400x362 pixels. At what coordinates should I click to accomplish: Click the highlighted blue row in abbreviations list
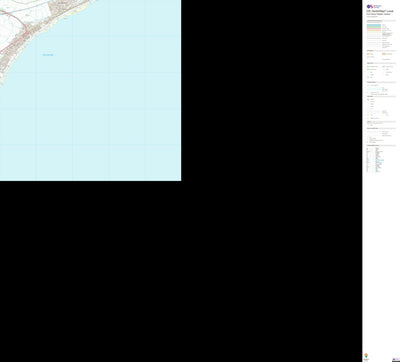[x=379, y=160]
